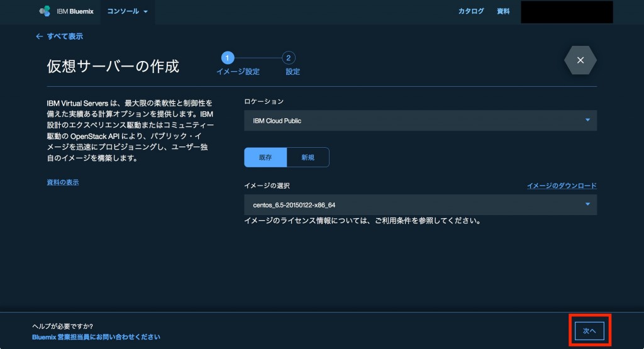This screenshot has height=349, width=644.
Task: Close the wizard with hexagon X button
Action: pyautogui.click(x=580, y=60)
